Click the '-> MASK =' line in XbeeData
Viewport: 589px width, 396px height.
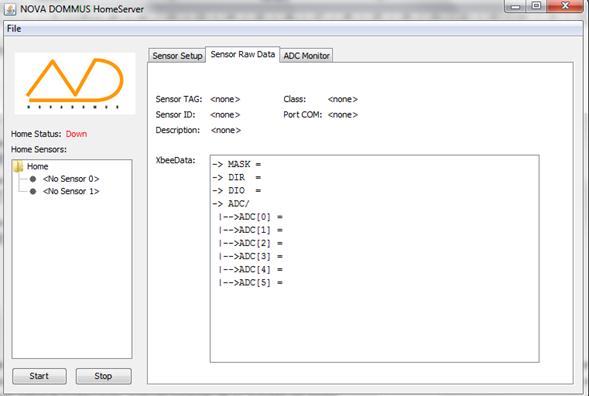coord(237,164)
